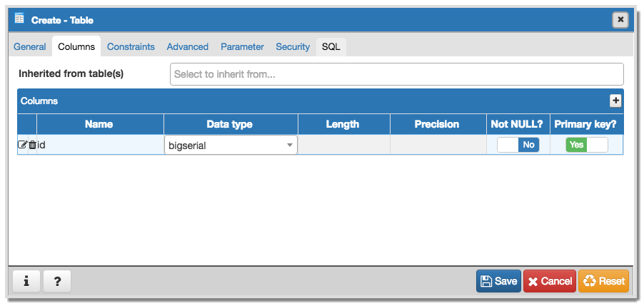Open help with the question mark button
Viewport: 644px width, 306px height.
tap(57, 281)
